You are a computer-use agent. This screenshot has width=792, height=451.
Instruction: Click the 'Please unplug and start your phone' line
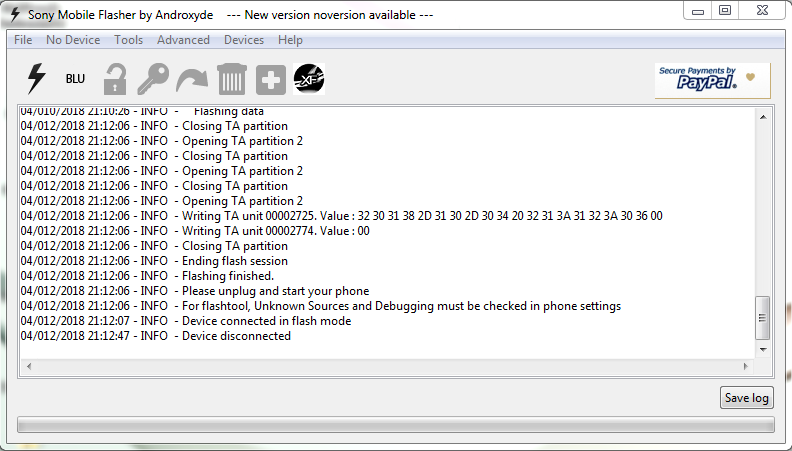195,291
